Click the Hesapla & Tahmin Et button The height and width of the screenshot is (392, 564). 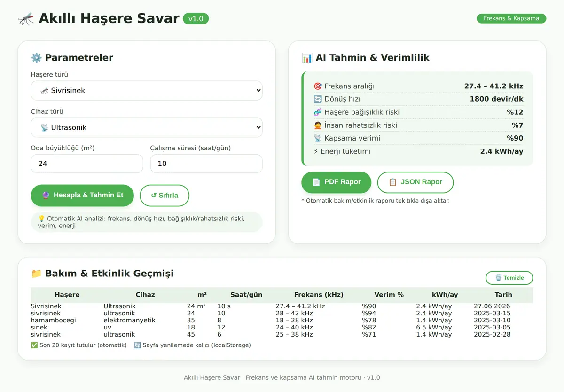(82, 195)
